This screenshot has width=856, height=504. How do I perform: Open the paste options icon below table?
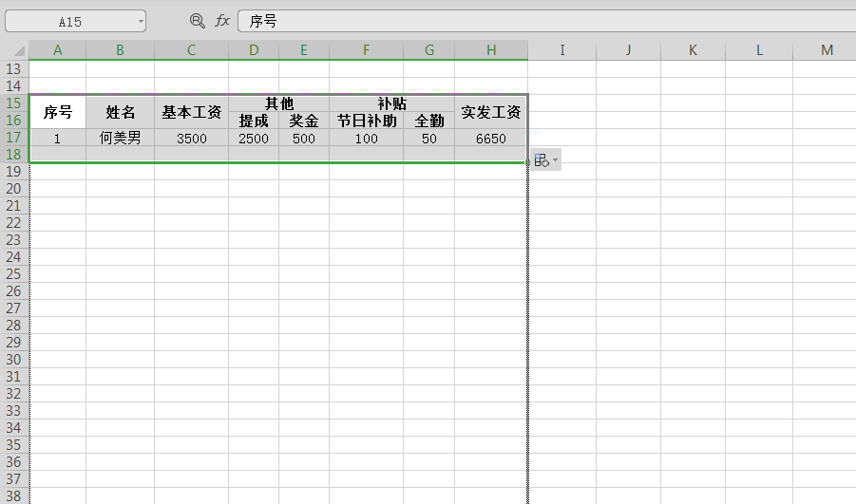tap(541, 159)
